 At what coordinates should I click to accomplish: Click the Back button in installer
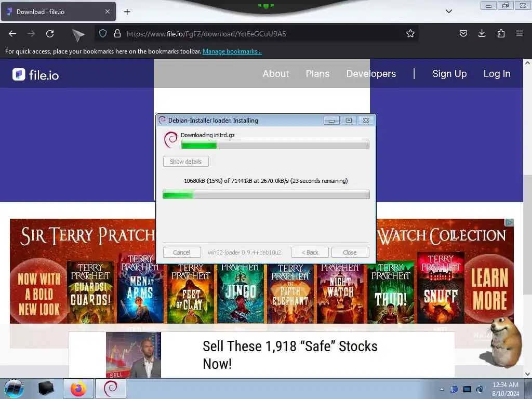tap(310, 252)
